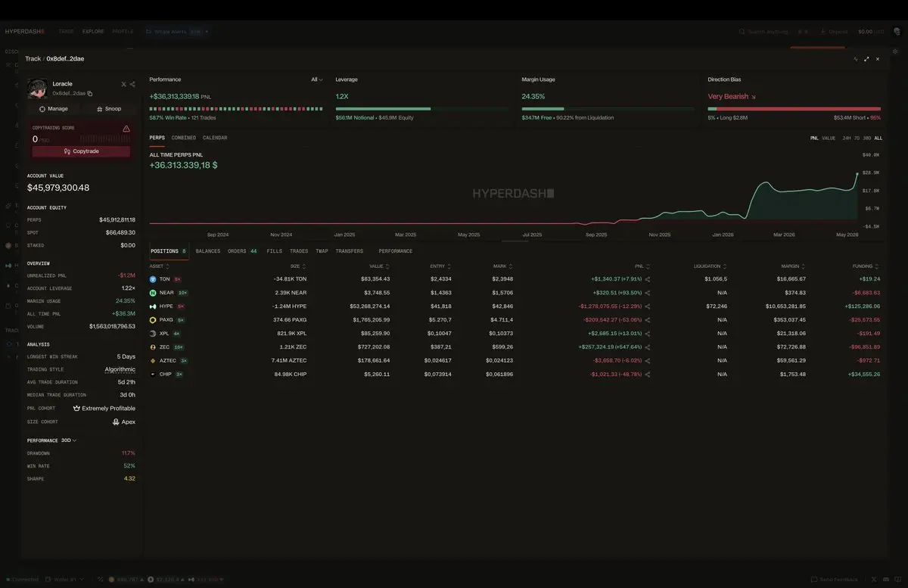The height and width of the screenshot is (588, 908).
Task: Switch chart mode to VALUE
Action: coord(829,138)
